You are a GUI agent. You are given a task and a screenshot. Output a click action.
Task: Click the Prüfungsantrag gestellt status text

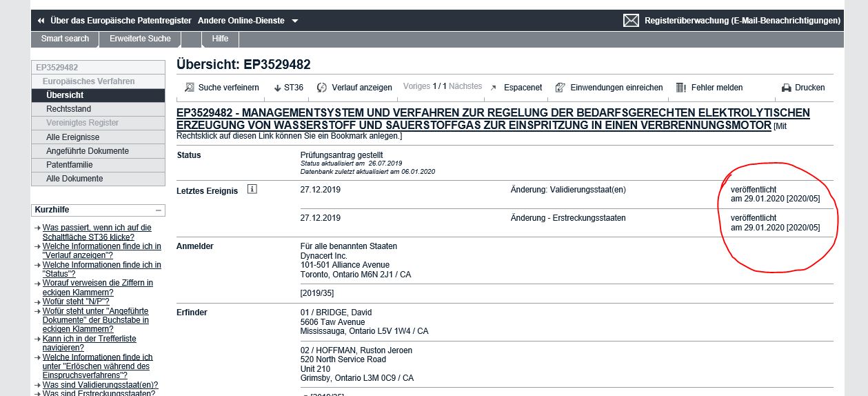point(342,155)
